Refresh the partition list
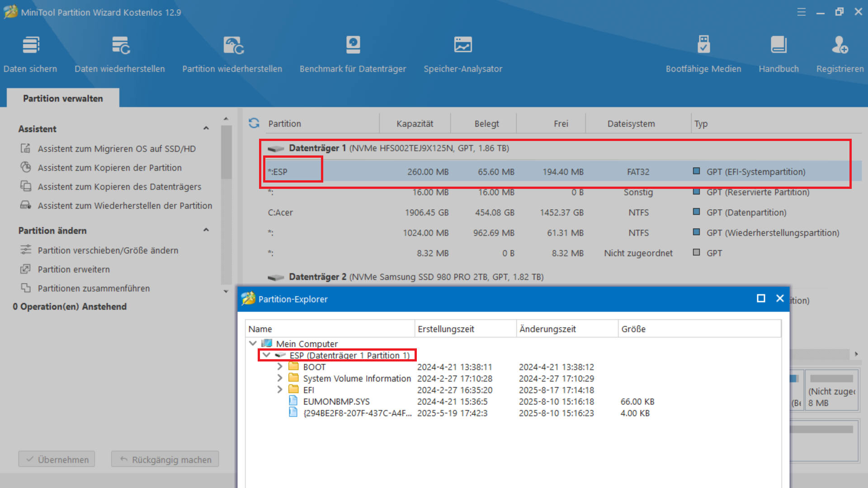The image size is (868, 488). pos(254,123)
